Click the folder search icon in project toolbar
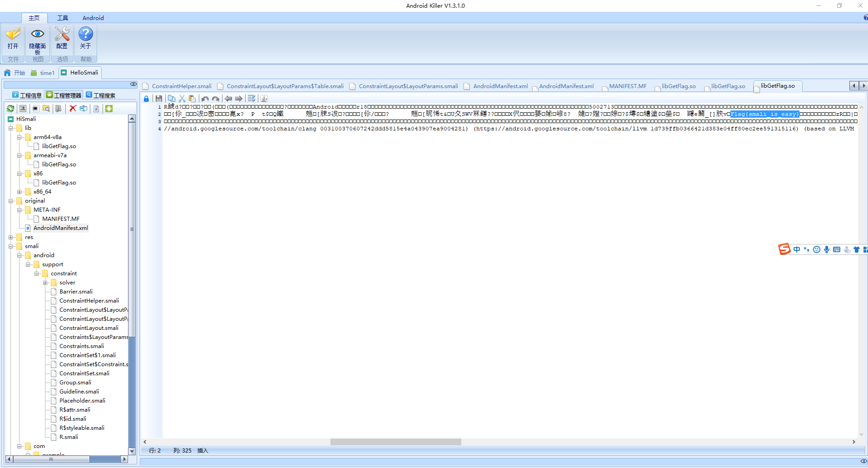Image resolution: width=868 pixels, height=468 pixels. coord(46,109)
